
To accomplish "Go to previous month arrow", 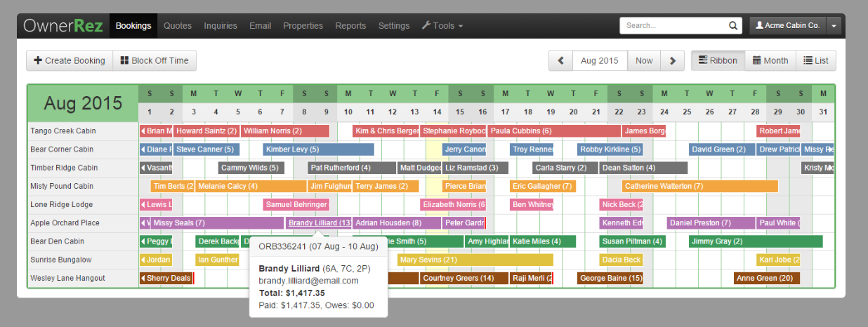I will 561,61.
